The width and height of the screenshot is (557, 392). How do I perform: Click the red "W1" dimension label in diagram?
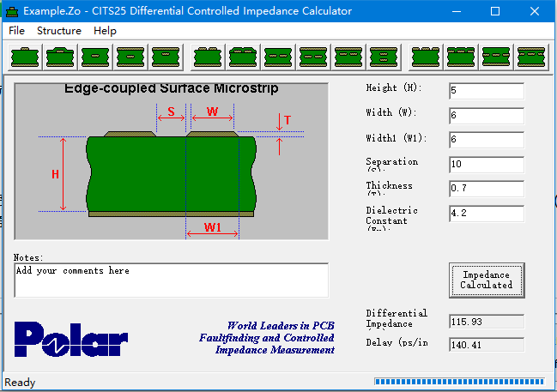[x=213, y=227]
